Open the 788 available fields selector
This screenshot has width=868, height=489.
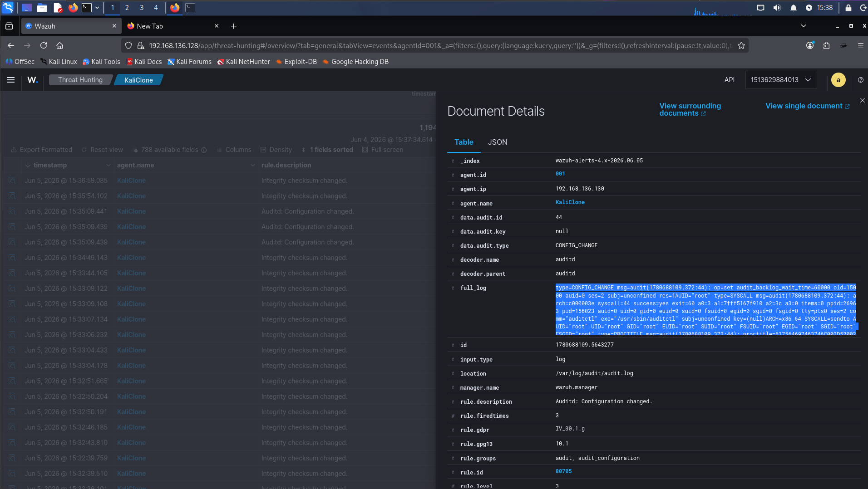point(170,150)
